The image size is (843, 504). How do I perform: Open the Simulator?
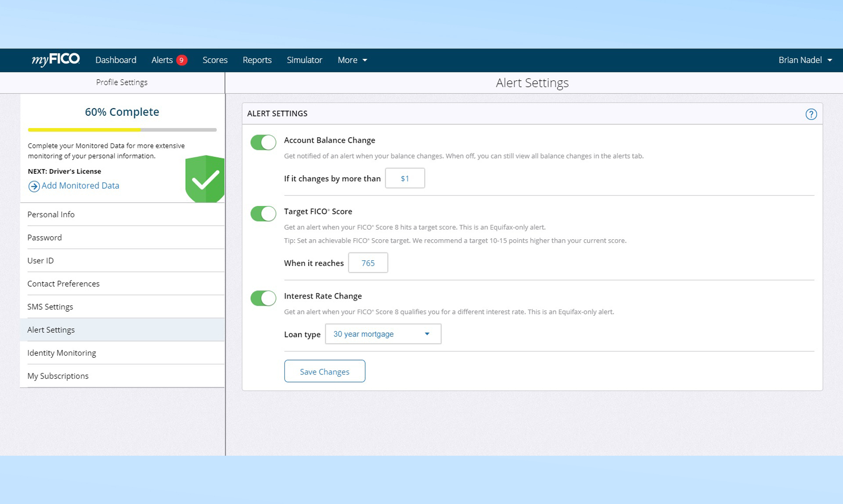304,60
